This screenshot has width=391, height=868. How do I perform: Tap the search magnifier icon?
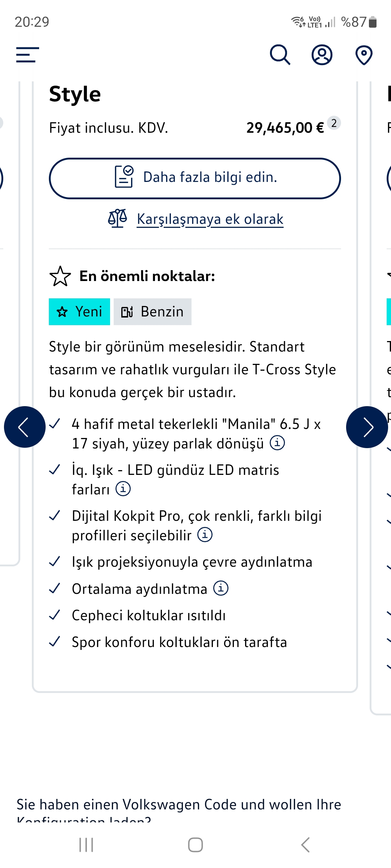(280, 55)
